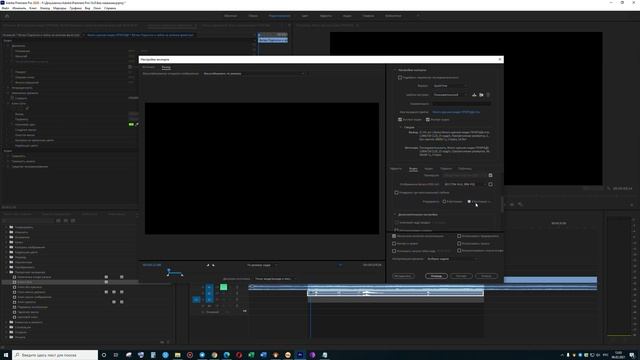This screenshot has height=360, width=640.
Task: Open the Source Range dropdown
Action: point(276,279)
